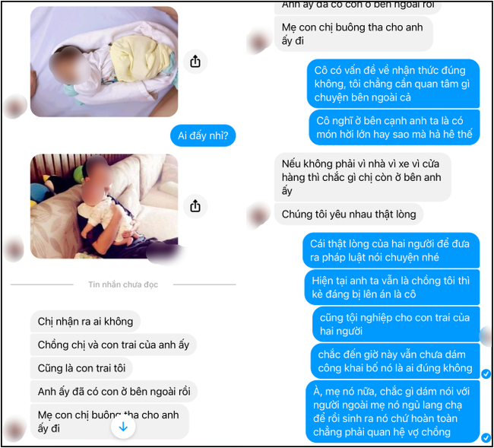This screenshot has height=448, width=494.
Task: Open the swaddled baby photo
Action: [x=104, y=62]
